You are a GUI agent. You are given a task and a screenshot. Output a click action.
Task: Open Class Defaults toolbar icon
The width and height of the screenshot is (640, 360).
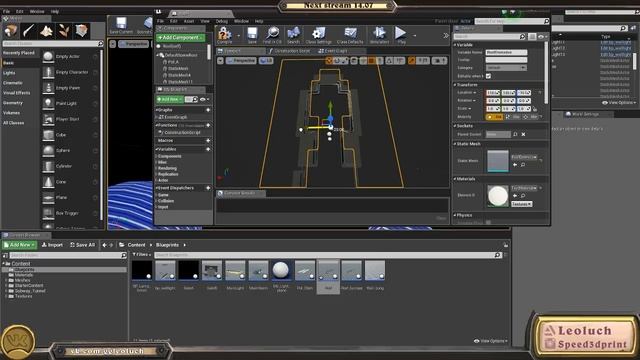tap(350, 34)
